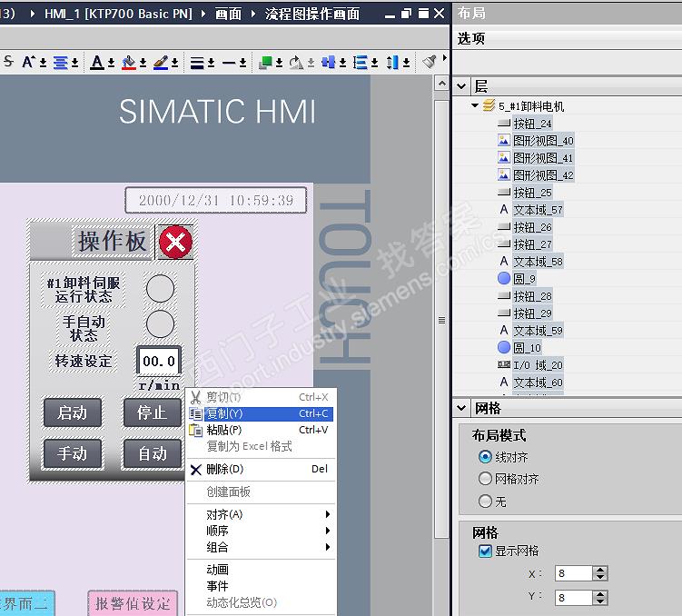682x616 pixels.
Task: Click the button icon beside 按钮_24
Action: click(x=504, y=124)
